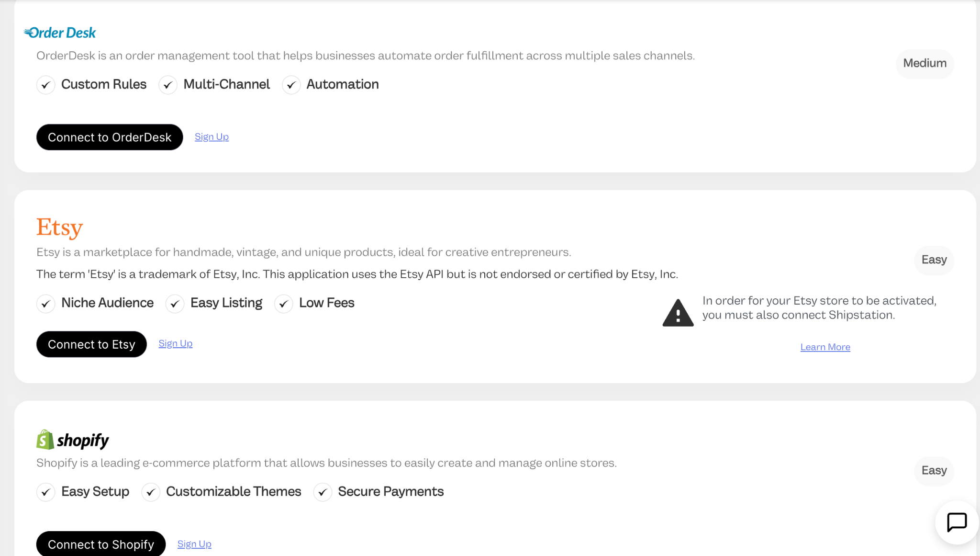Open the Etsy Sign Up link
Image resolution: width=980 pixels, height=556 pixels.
(176, 343)
